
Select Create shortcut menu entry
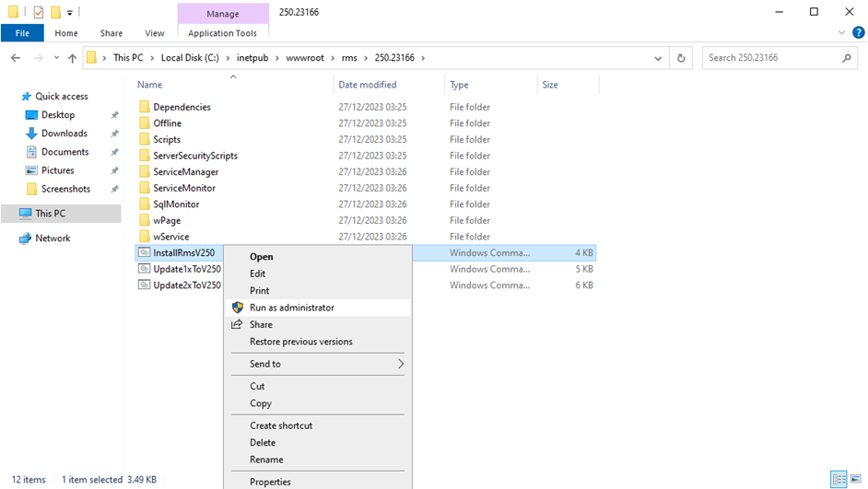[318, 425]
